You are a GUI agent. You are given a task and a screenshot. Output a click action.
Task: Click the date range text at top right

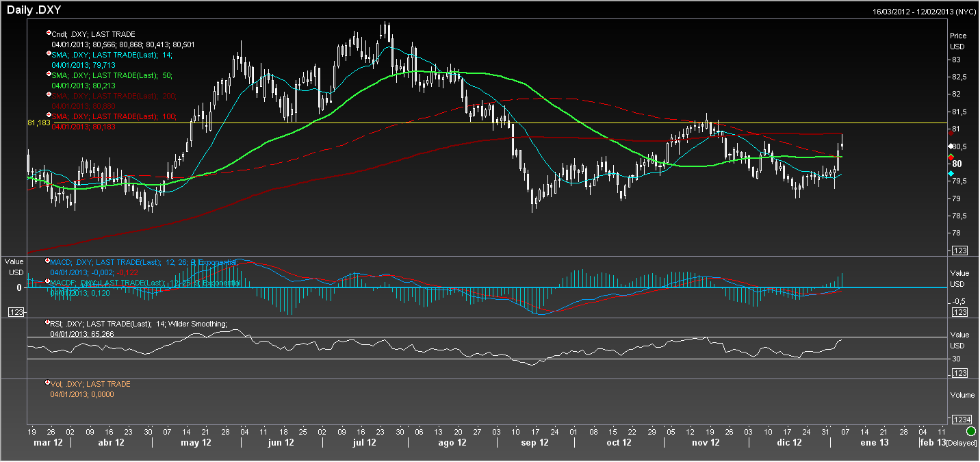point(925,12)
